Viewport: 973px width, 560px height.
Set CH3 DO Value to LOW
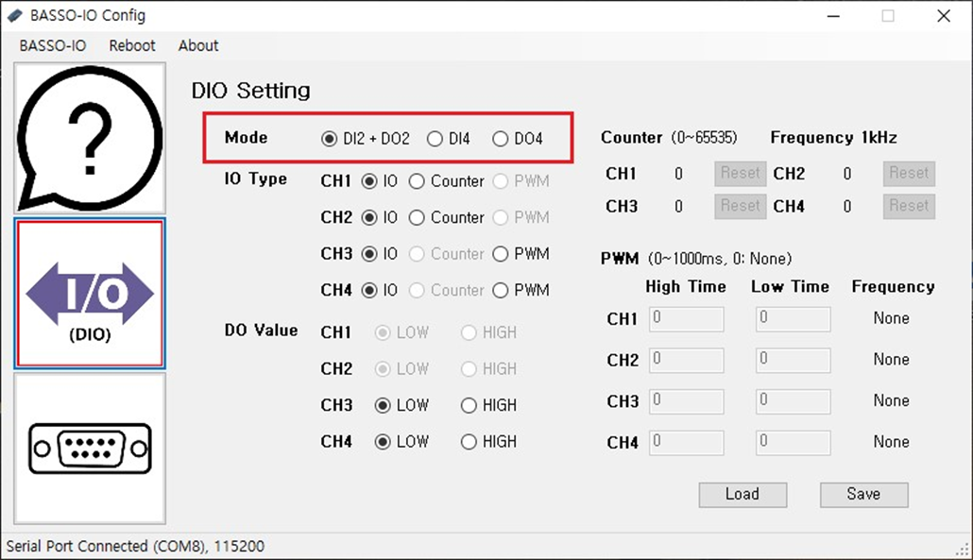[x=401, y=405]
